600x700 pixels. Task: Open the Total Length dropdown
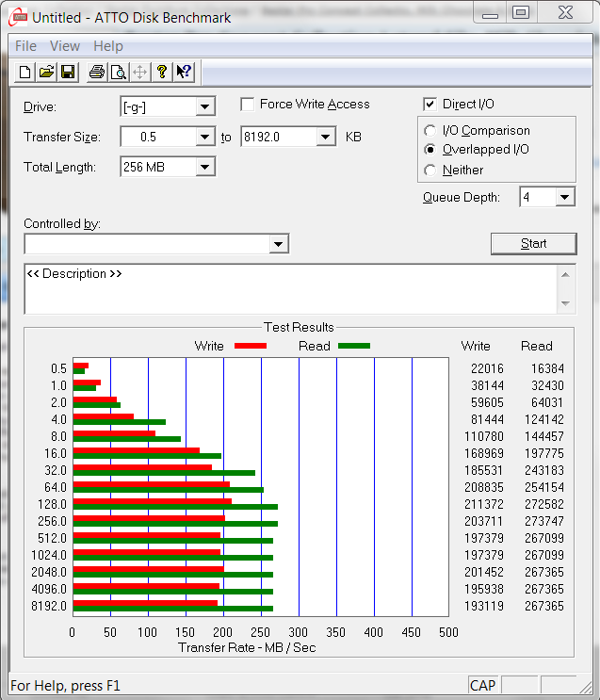(x=205, y=168)
